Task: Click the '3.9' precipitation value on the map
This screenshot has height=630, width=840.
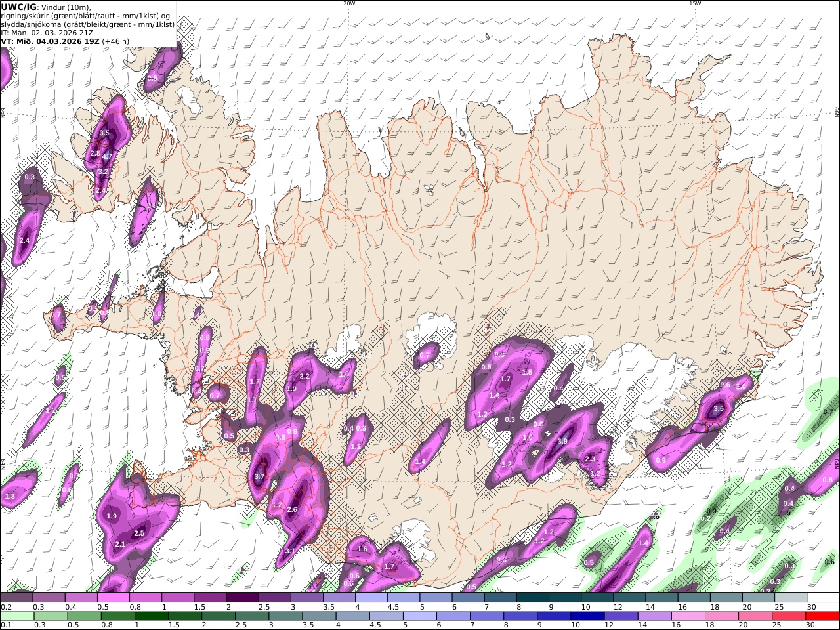Action: pos(562,442)
